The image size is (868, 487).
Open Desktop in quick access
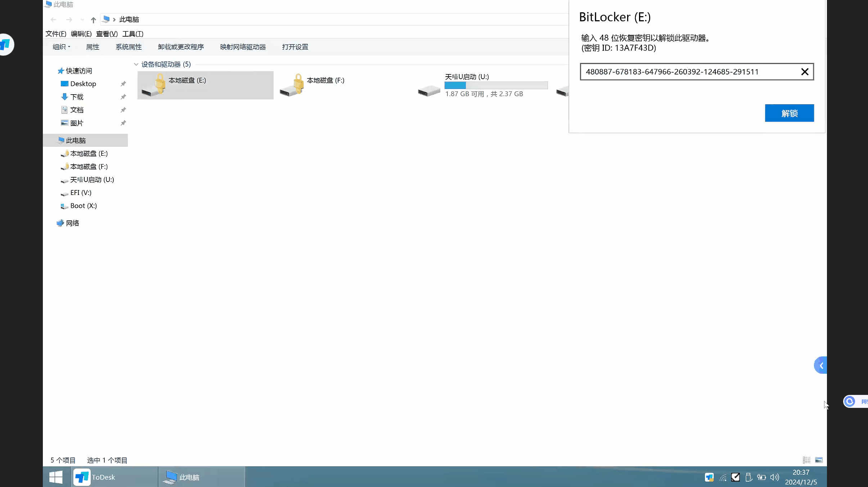[83, 84]
